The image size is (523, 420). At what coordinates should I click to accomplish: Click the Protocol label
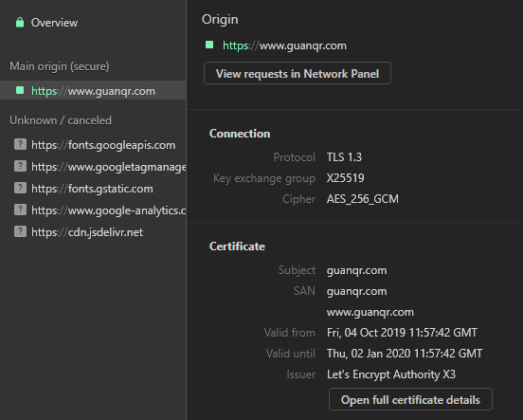point(294,157)
